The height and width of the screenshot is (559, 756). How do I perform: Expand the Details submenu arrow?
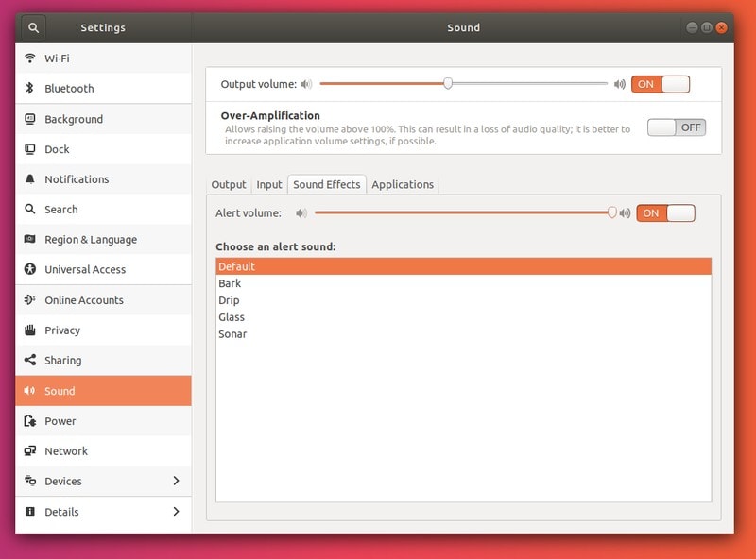[176, 512]
